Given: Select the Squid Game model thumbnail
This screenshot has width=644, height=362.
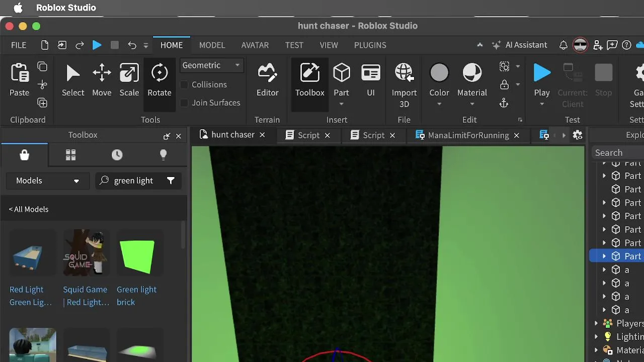Looking at the screenshot, I should [86, 253].
